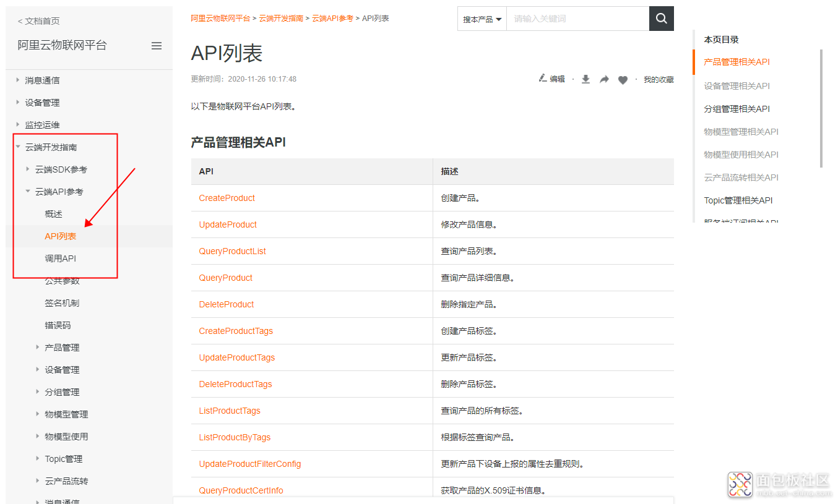Jump to 设备管理相关API in page contents
838x504 pixels.
point(737,86)
